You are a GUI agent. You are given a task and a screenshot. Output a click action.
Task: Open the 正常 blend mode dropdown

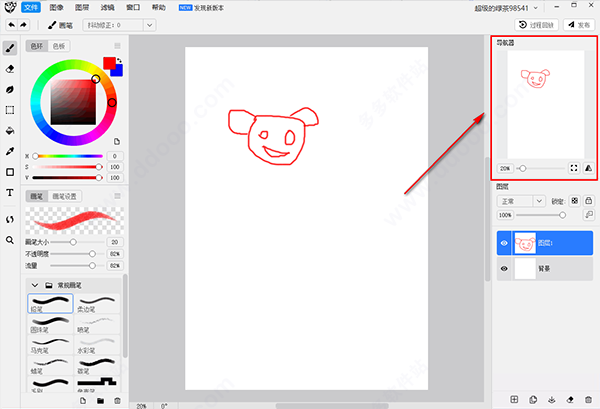point(521,201)
